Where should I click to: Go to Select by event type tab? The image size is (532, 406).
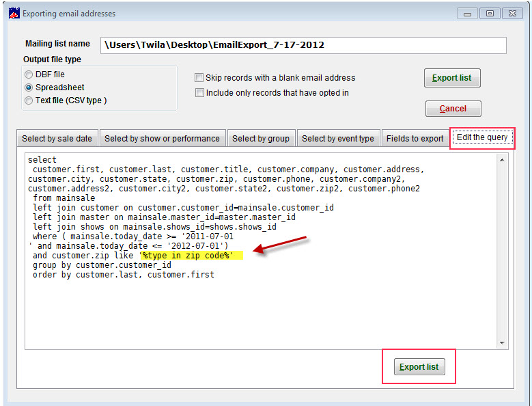click(337, 139)
